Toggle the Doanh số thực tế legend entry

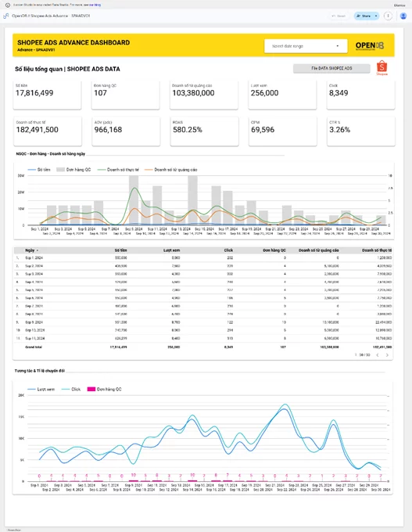point(118,170)
